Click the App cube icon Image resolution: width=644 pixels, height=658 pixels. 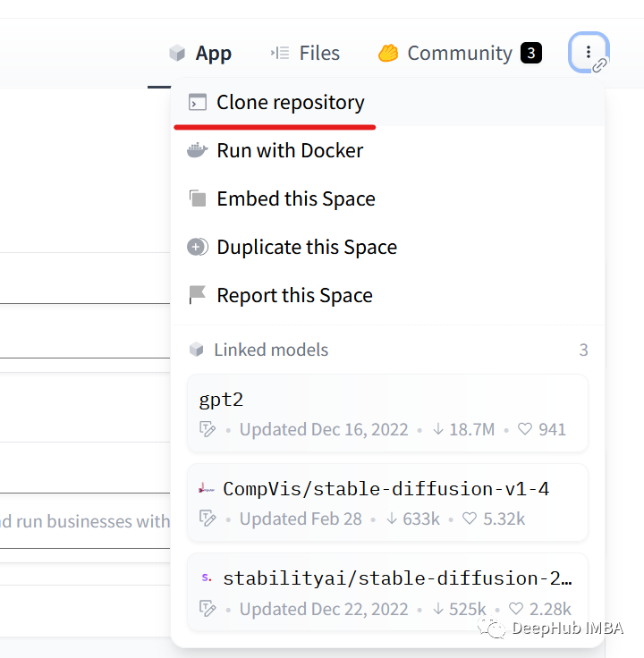(177, 54)
